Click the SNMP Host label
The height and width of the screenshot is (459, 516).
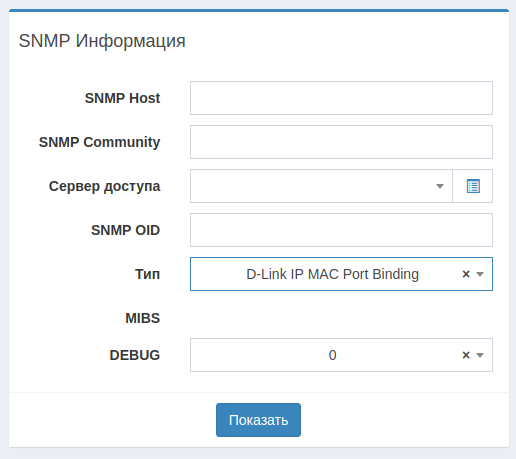[x=122, y=98]
